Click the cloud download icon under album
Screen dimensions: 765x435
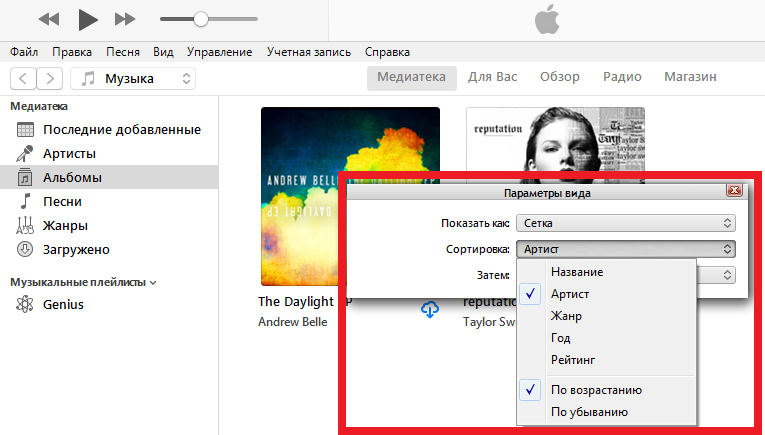[430, 309]
